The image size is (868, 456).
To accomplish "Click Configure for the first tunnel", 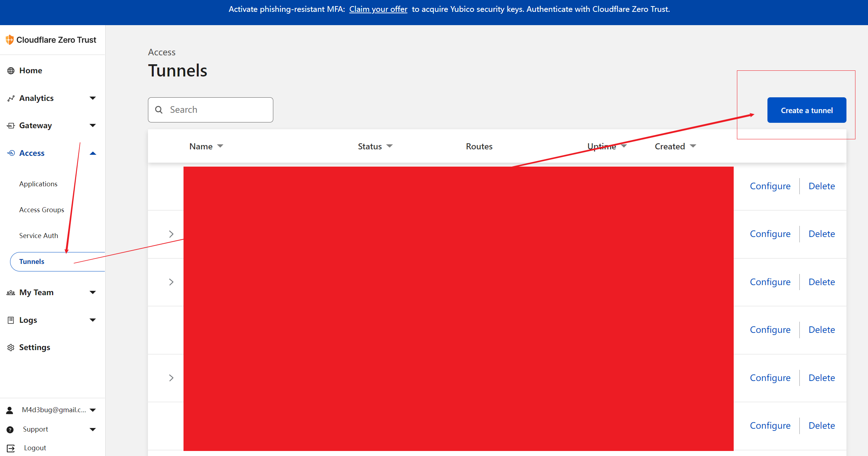I will [770, 186].
